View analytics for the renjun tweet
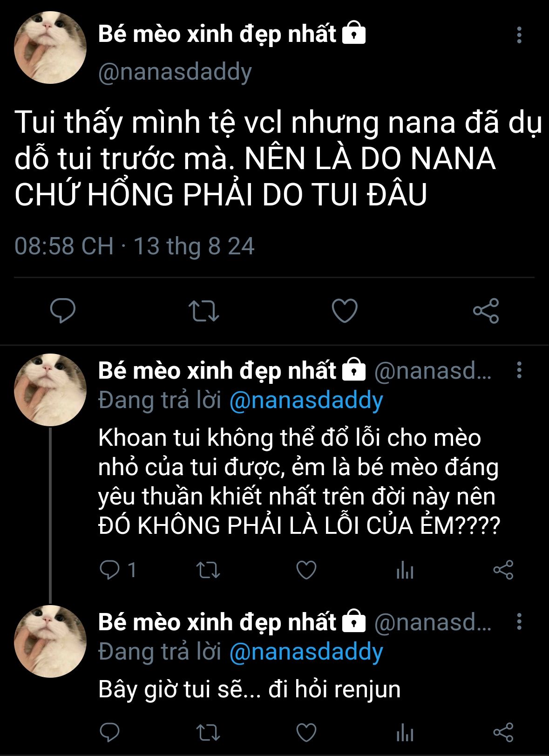Viewport: 549px width, 756px height. pyautogui.click(x=405, y=733)
